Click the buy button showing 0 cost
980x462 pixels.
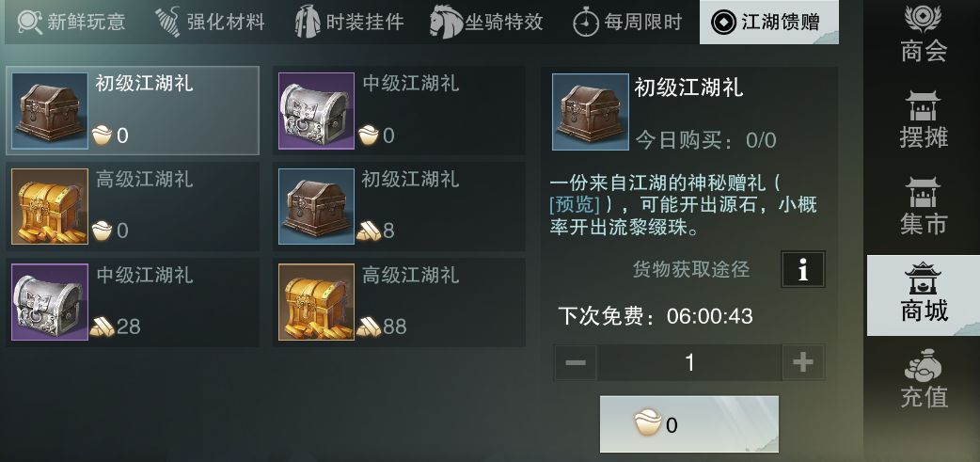689,423
